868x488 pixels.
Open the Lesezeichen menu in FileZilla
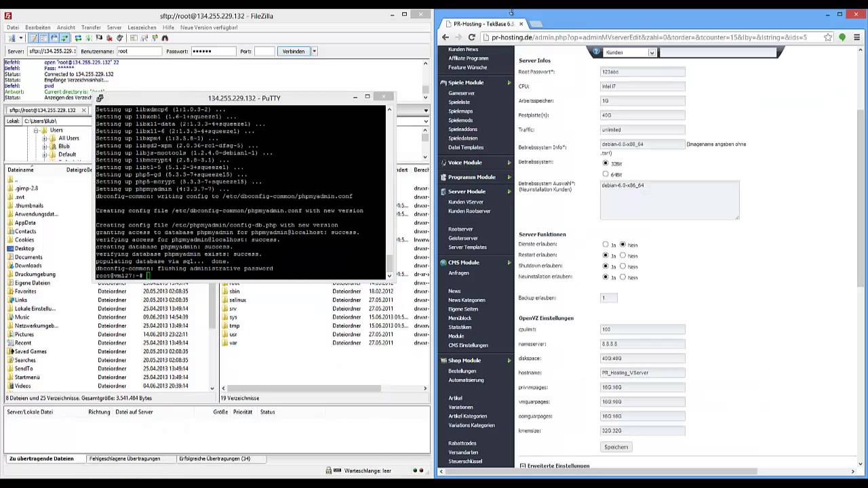click(x=142, y=28)
